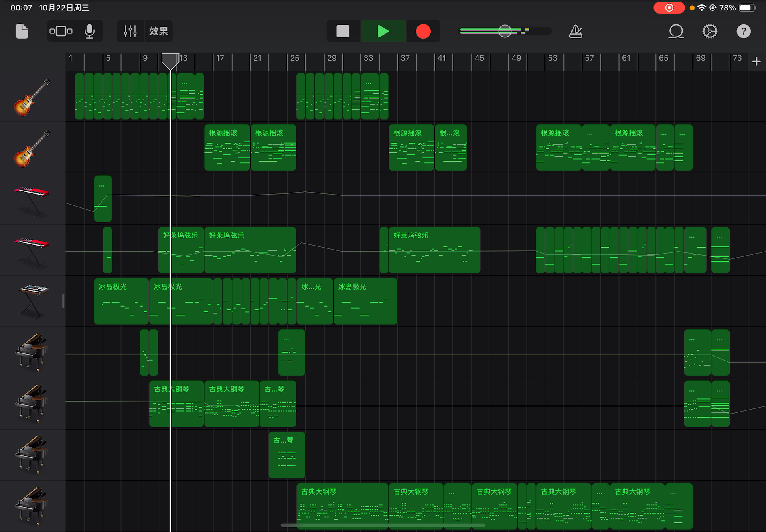Tap the microphone instrument button
This screenshot has width=766, height=532.
coord(90,31)
